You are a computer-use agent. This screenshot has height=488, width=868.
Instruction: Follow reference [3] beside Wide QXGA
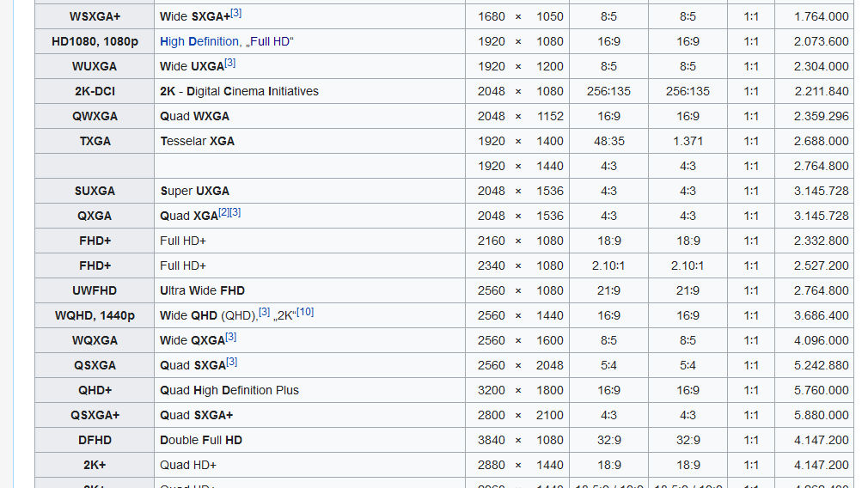click(231, 337)
